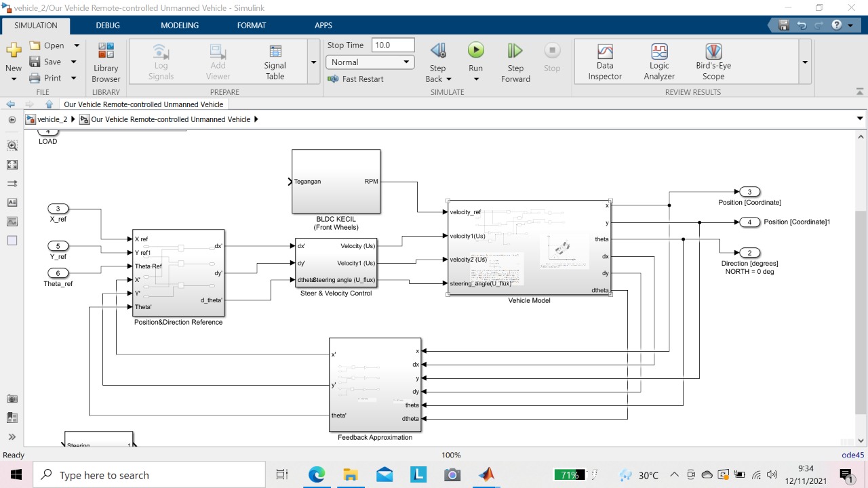The height and width of the screenshot is (488, 868).
Task: Click the Stop Time input field
Action: tap(393, 45)
